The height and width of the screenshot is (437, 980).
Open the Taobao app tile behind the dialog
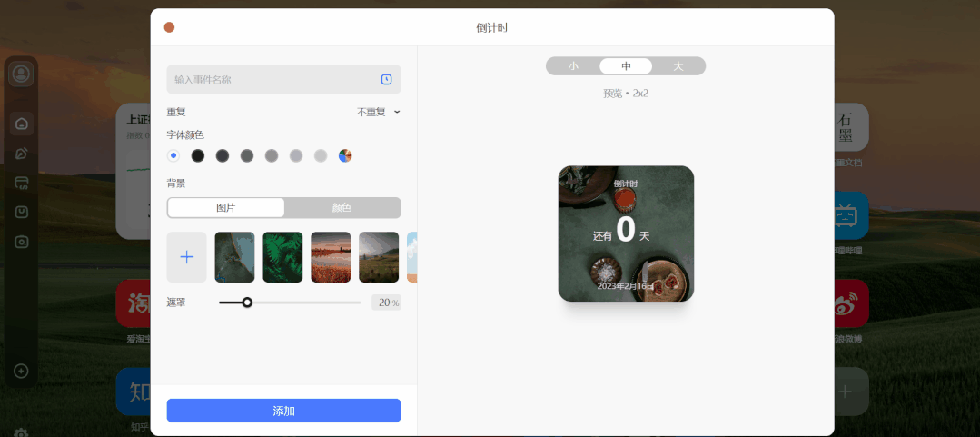coord(134,303)
